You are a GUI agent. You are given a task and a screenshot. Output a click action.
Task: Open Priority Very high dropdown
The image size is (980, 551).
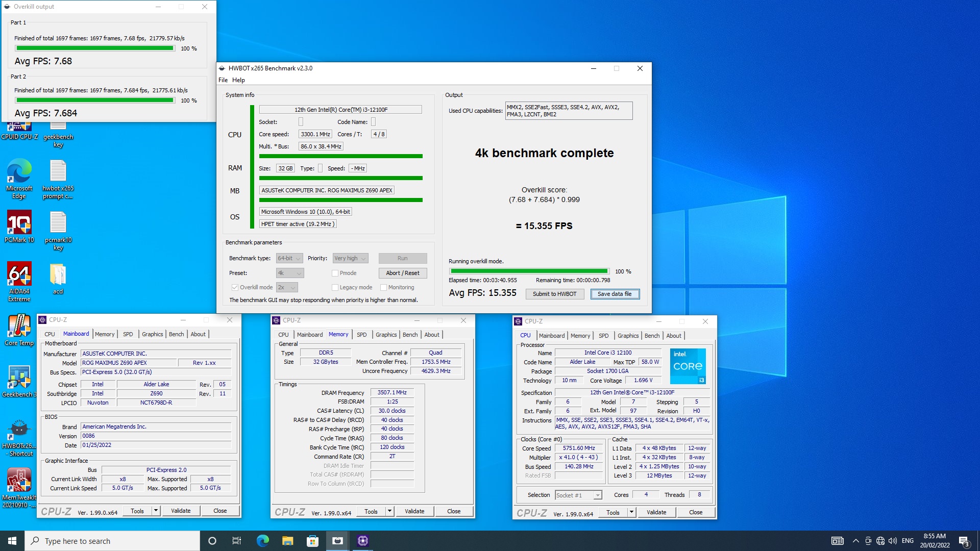click(x=350, y=258)
